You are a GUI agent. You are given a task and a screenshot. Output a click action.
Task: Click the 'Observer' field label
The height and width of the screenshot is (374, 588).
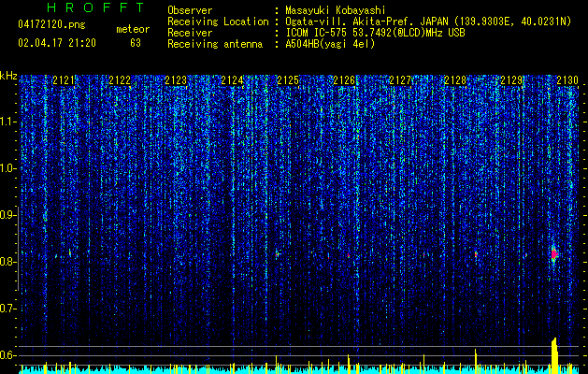190,10
